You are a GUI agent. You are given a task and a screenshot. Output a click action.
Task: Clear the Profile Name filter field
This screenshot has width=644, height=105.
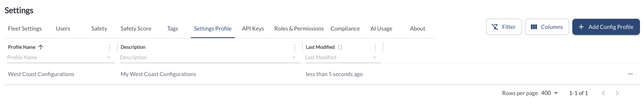coord(109,57)
